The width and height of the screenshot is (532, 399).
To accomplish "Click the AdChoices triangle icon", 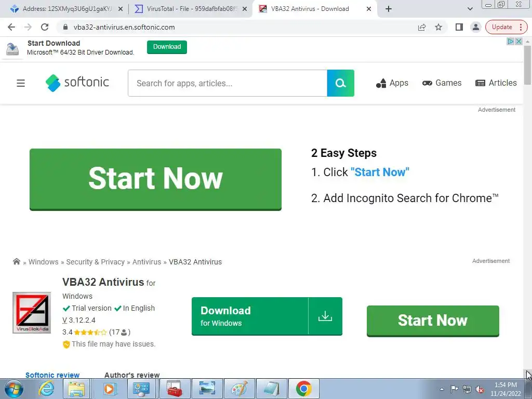I will tap(511, 42).
